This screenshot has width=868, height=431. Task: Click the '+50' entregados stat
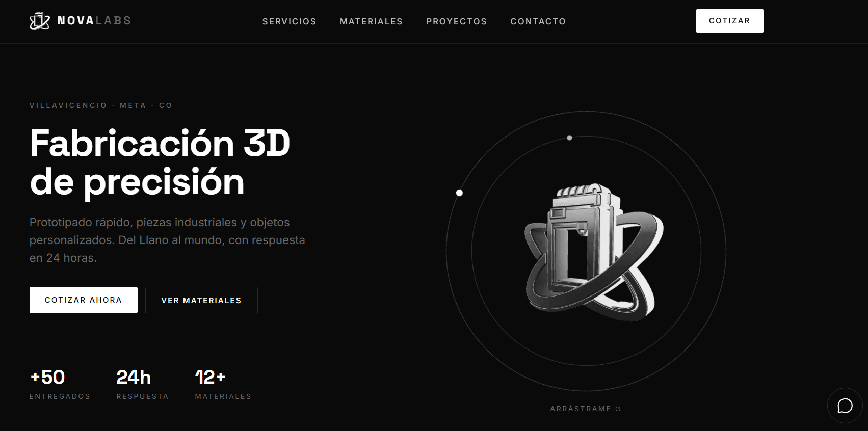[47, 378]
